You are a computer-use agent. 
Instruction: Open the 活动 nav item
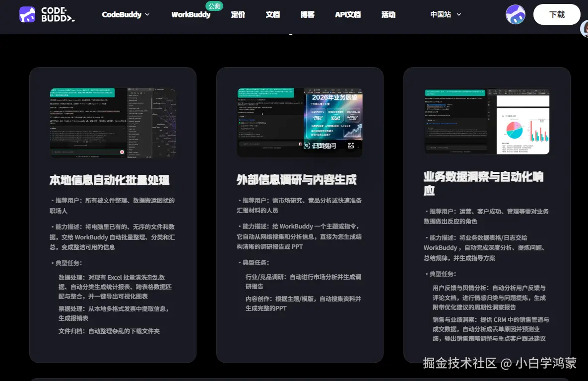click(389, 15)
